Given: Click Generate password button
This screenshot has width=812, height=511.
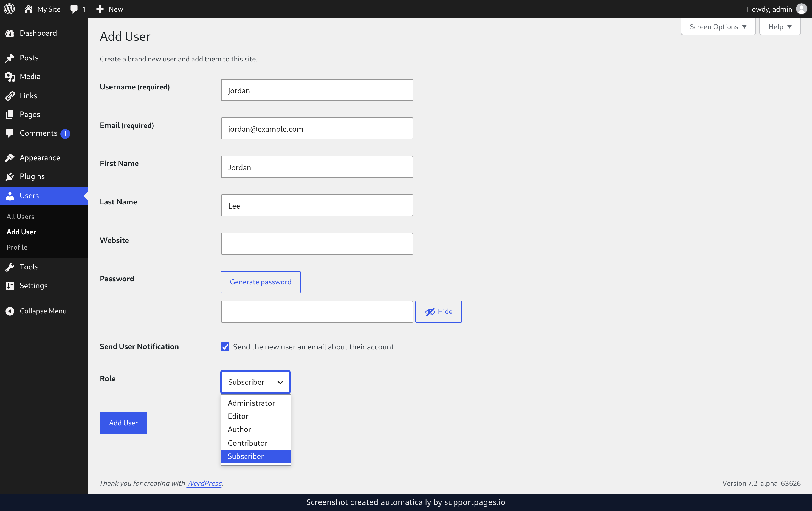Looking at the screenshot, I should tap(260, 282).
